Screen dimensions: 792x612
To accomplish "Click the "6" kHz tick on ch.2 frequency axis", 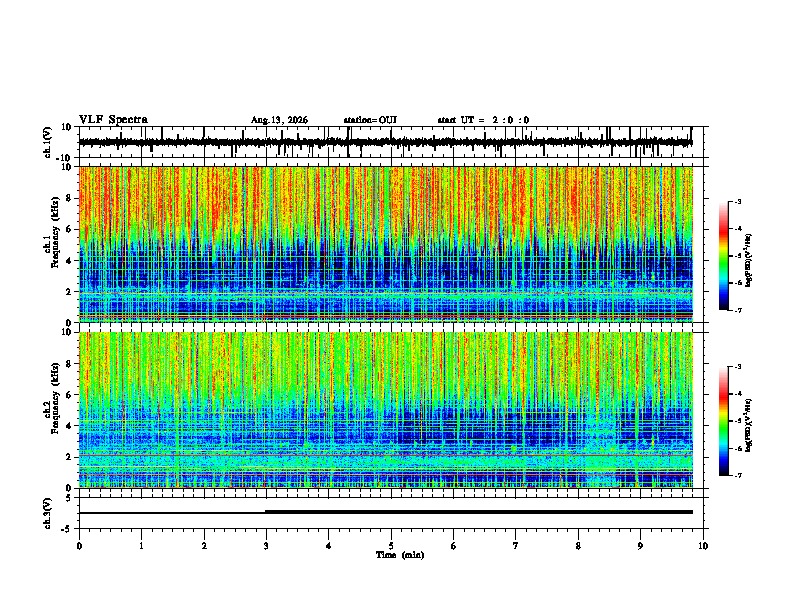I will coord(69,395).
